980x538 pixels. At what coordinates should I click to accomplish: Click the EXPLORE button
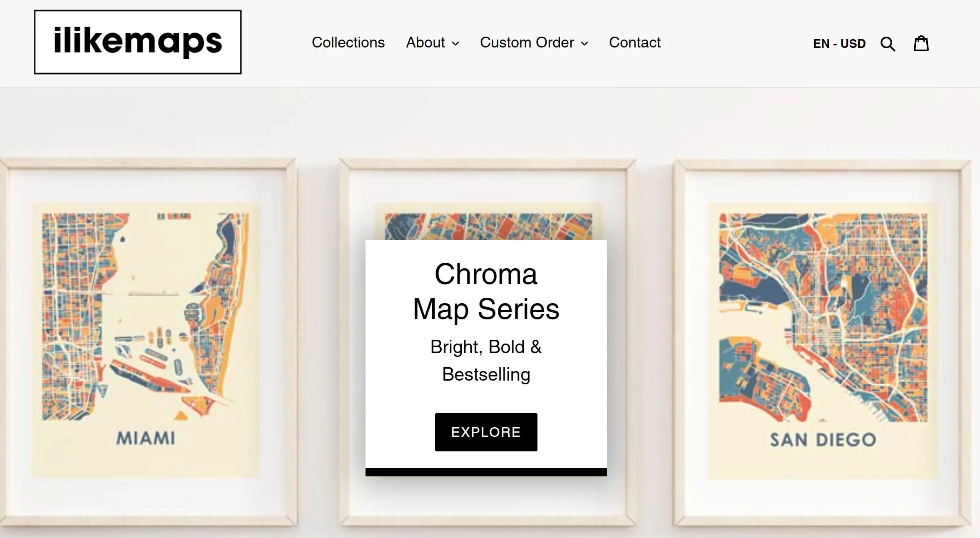[485, 432]
